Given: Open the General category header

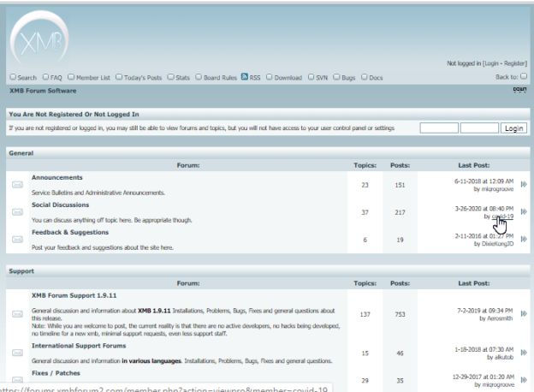Looking at the screenshot, I should [21, 153].
